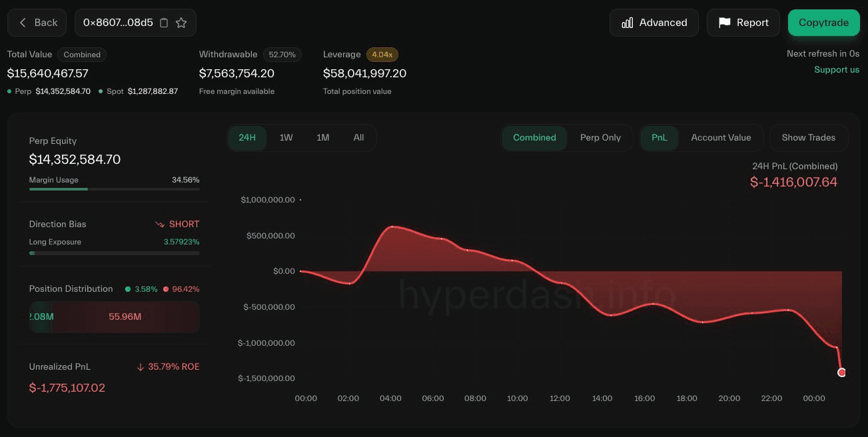
Task: Click the Total Value amount $15,640,467.57
Action: pos(48,73)
